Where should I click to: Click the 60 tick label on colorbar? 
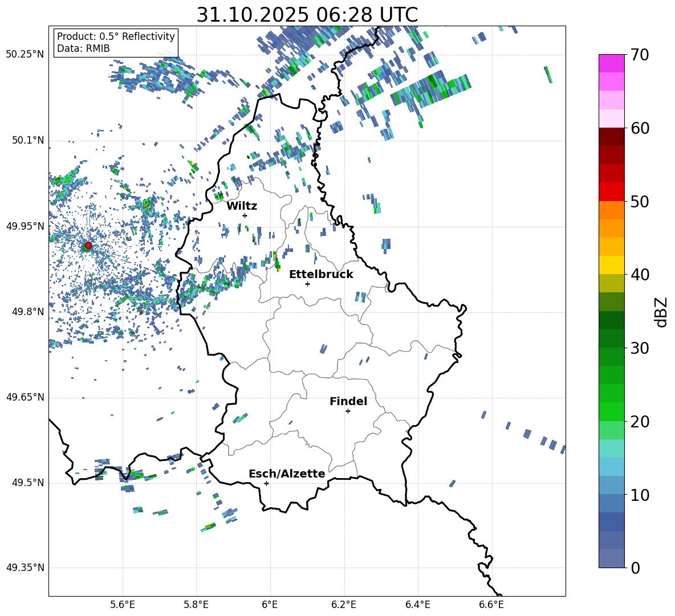point(640,128)
